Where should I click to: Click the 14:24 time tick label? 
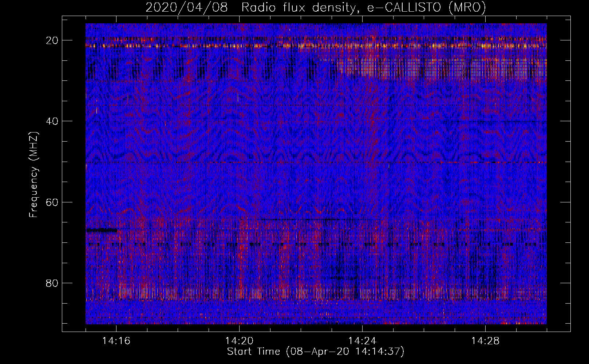tap(362, 341)
